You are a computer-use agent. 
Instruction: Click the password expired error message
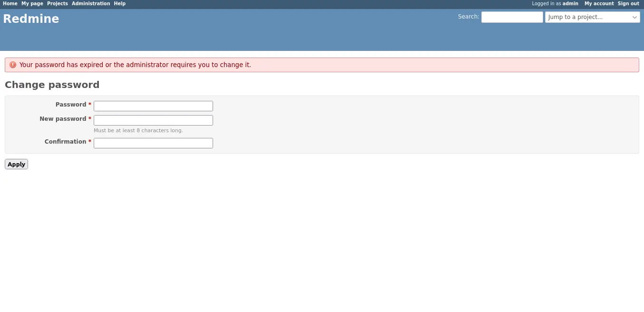click(x=135, y=65)
